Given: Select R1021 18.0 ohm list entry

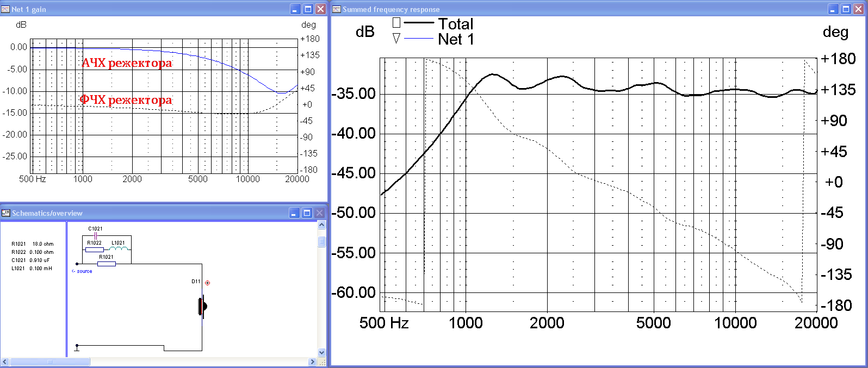Looking at the screenshot, I should pos(33,244).
